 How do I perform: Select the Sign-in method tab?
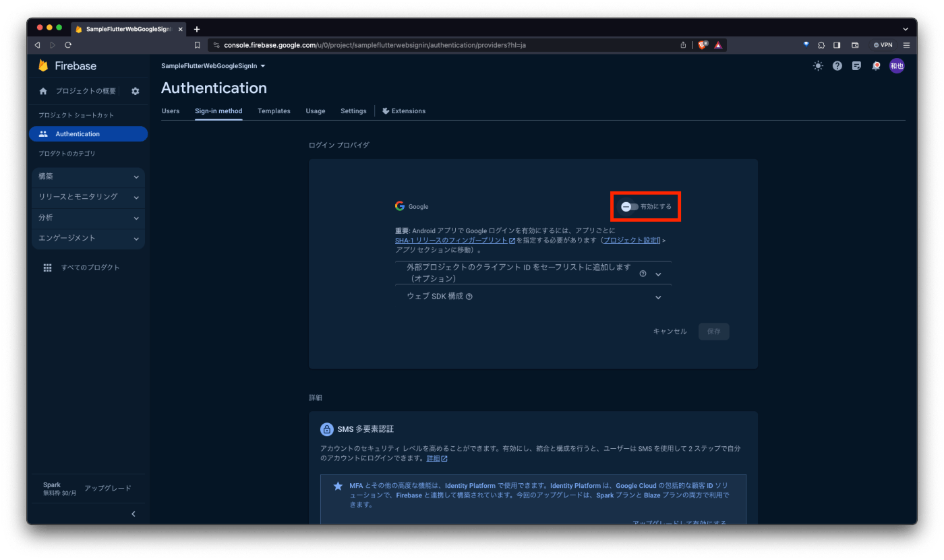point(218,111)
